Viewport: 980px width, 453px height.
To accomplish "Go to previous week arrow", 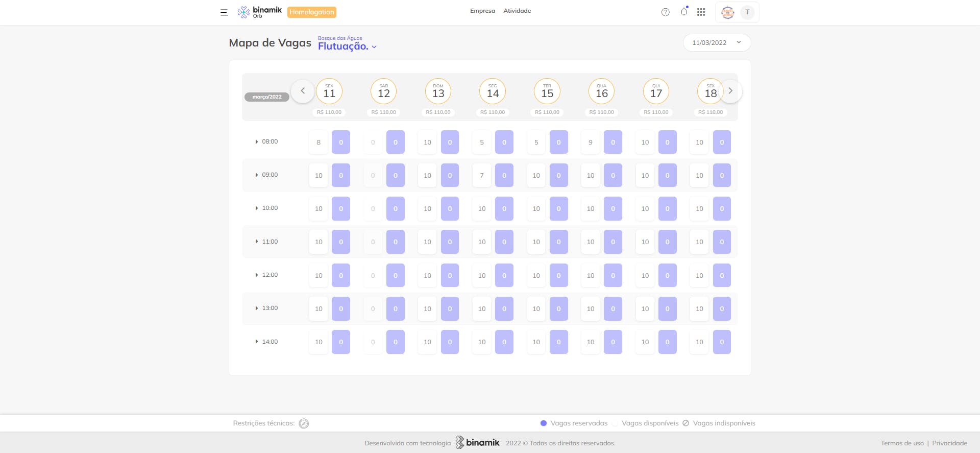I will (303, 91).
